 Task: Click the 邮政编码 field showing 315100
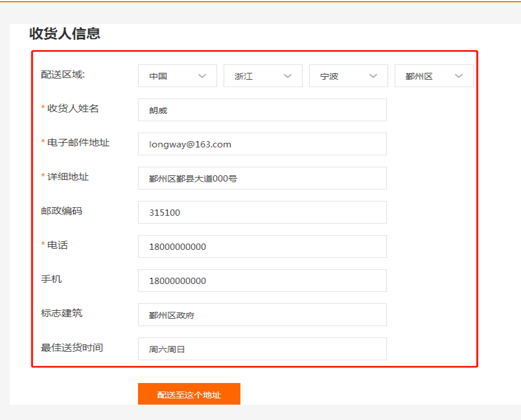262,212
